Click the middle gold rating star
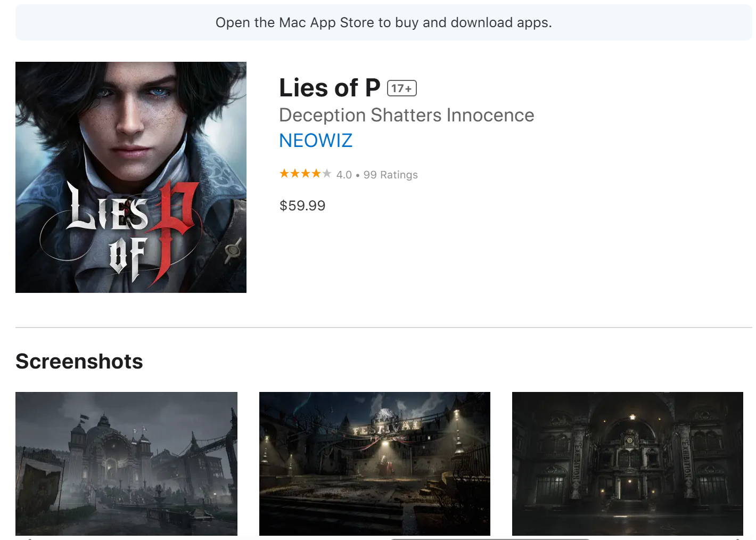 point(306,174)
